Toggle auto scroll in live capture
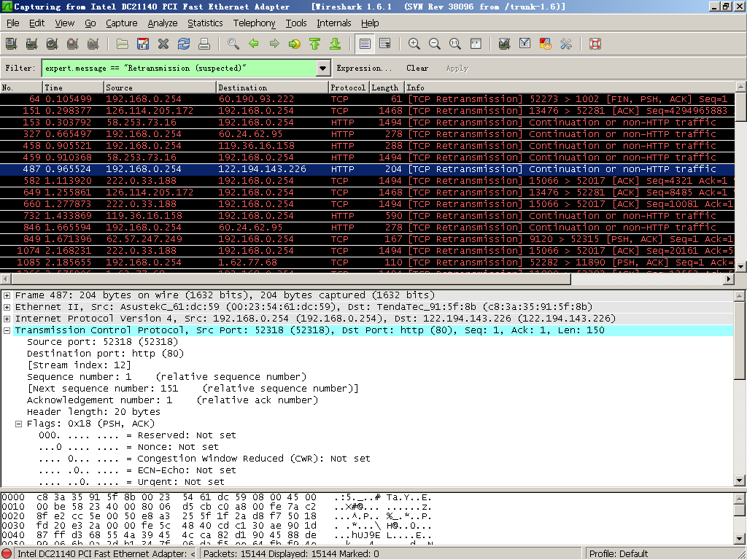The height and width of the screenshot is (560, 747). pos(385,44)
